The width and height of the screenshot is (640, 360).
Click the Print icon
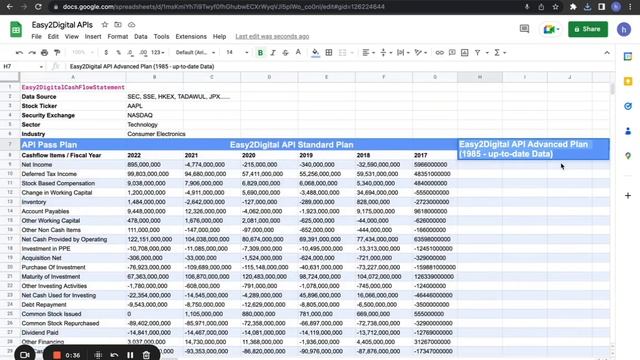point(44,53)
